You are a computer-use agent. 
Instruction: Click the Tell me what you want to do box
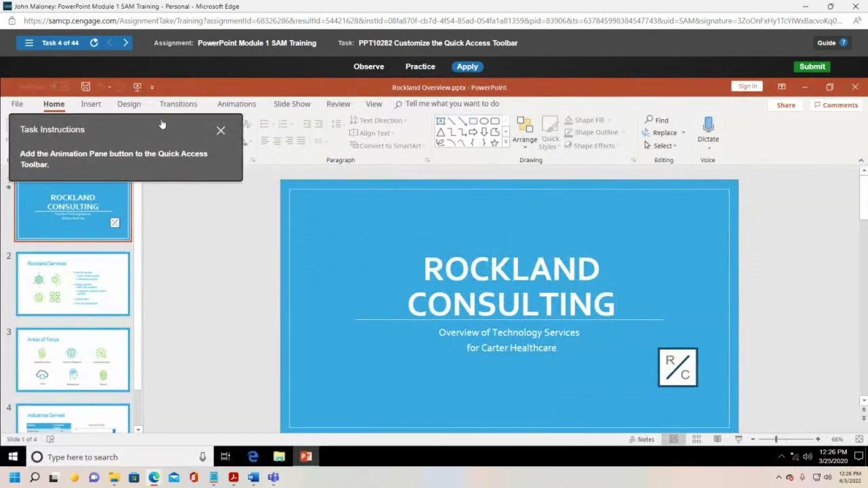448,104
